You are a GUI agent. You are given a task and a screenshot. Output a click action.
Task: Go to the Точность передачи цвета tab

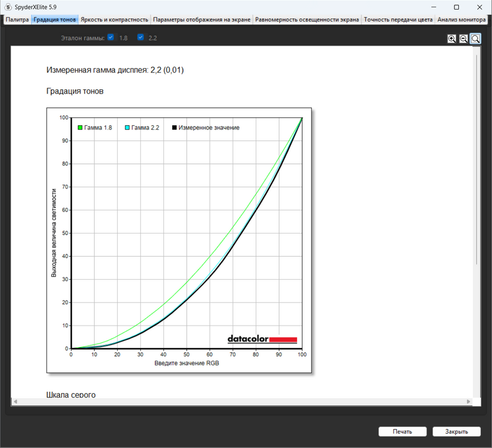pos(398,20)
